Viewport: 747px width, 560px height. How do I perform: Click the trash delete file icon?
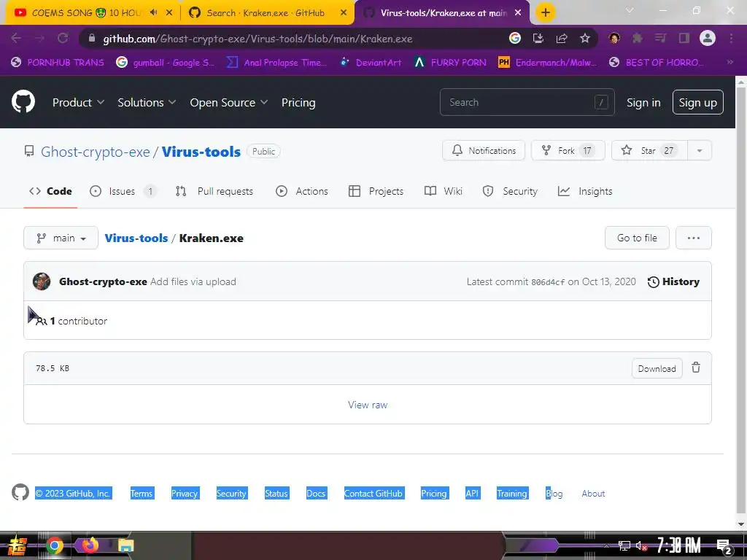coord(696,367)
